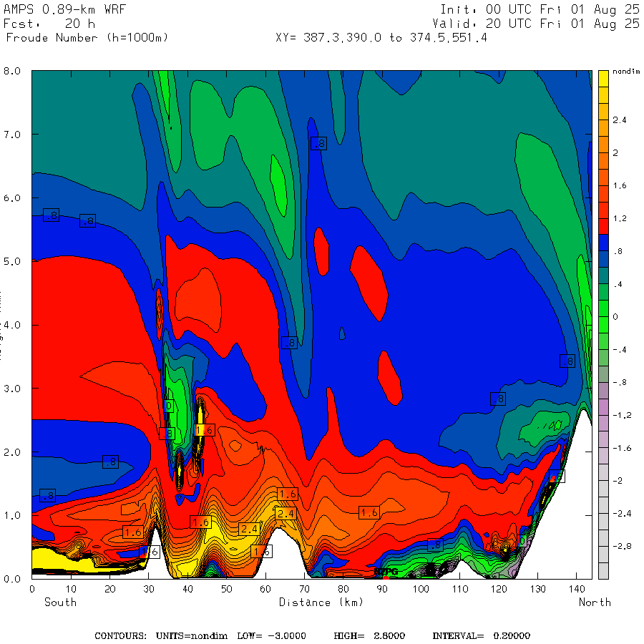644x644 pixels.
Task: Click the '70' distance axis tick label
Action: pos(304,589)
